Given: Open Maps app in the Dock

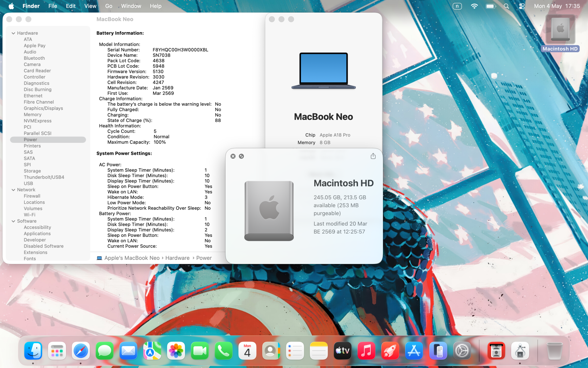Looking at the screenshot, I should [x=152, y=351].
